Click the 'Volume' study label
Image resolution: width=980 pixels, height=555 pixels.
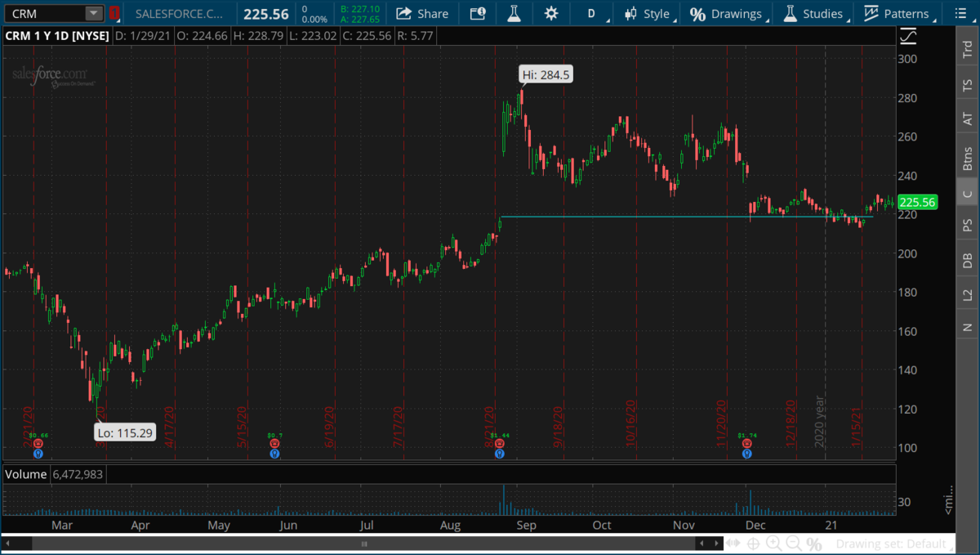[27, 474]
